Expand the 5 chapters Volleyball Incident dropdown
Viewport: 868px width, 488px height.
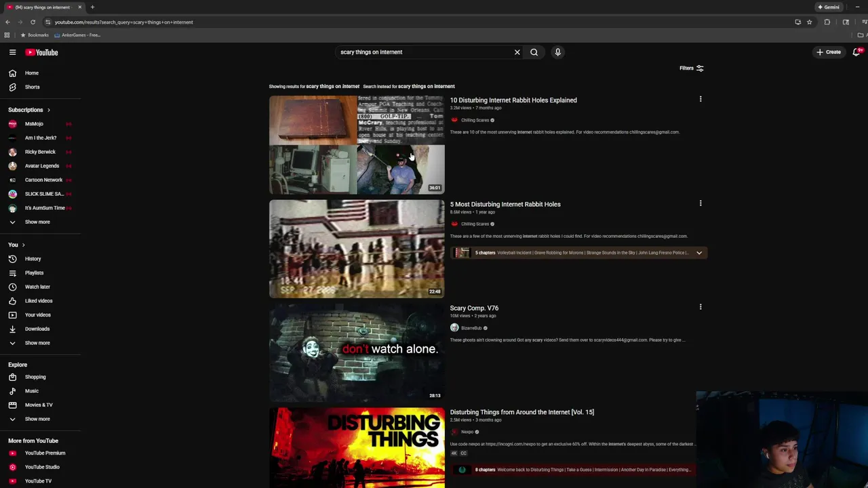coord(699,253)
